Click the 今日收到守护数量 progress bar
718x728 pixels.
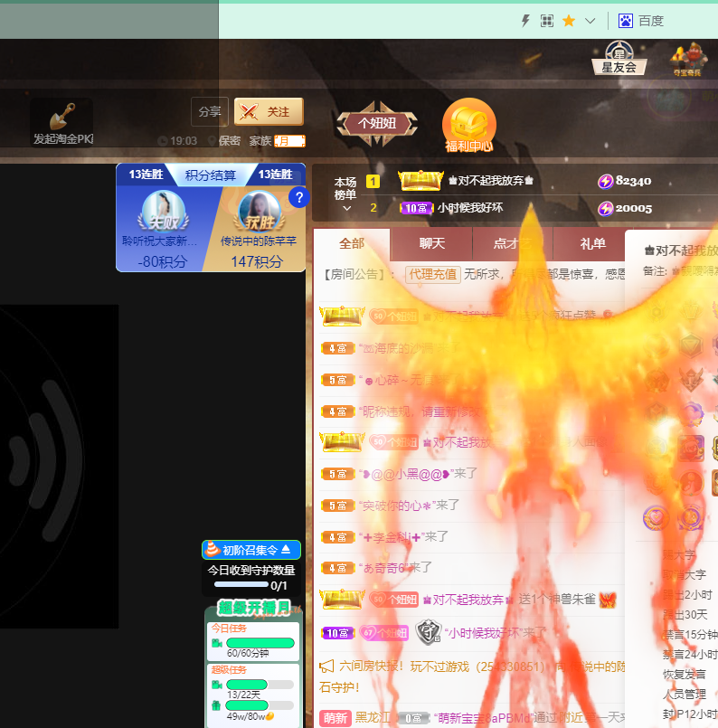241,584
